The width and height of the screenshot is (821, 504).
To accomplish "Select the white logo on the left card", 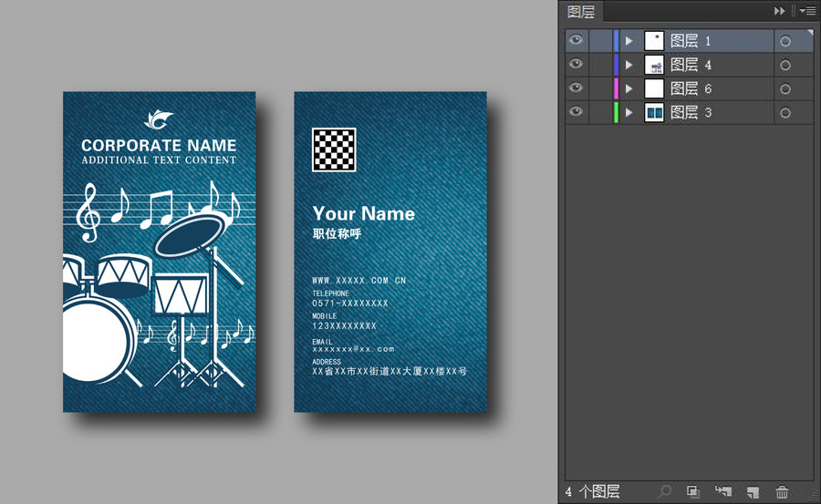I will (x=159, y=120).
